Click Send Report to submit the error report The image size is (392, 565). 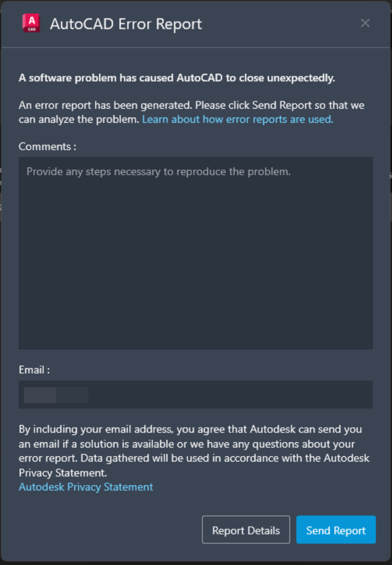[x=336, y=530]
